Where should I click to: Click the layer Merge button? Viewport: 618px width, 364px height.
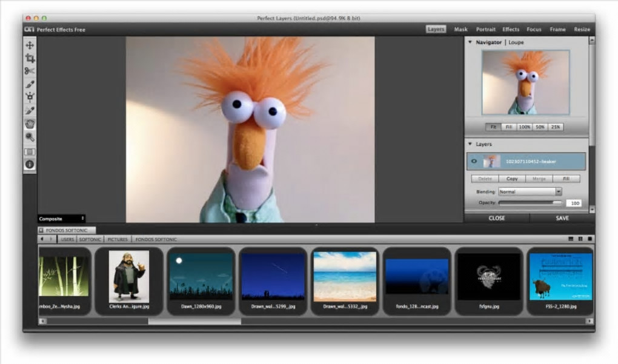539,179
